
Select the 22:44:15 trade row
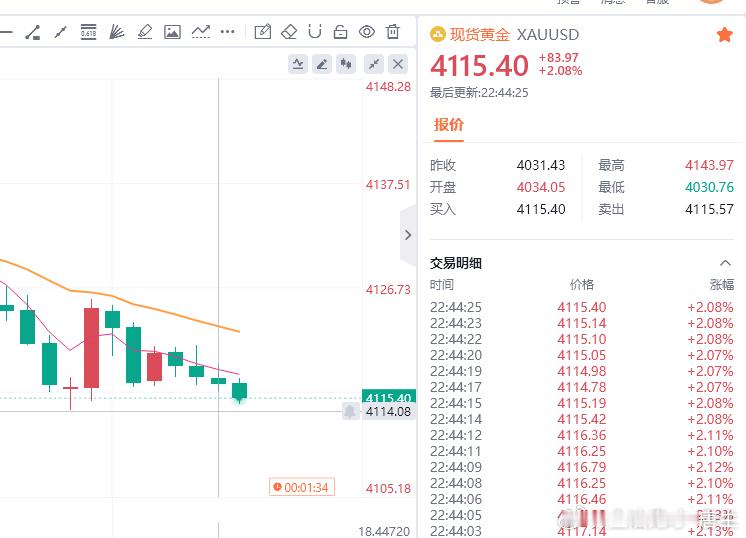(x=581, y=403)
